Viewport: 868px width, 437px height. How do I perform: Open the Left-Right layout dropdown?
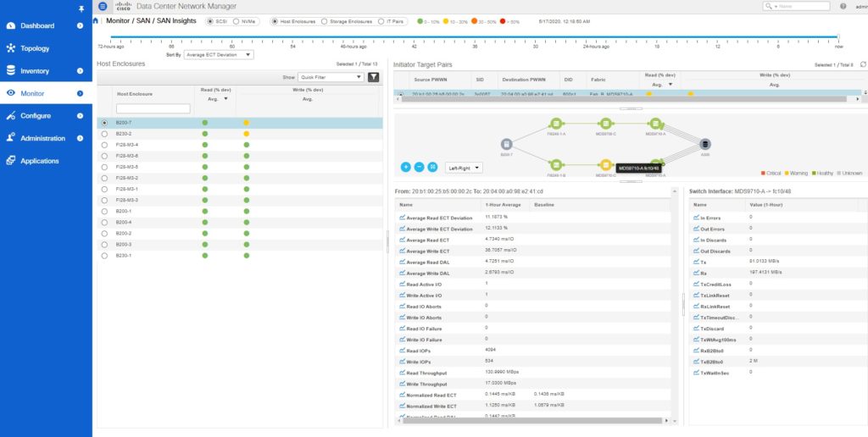tap(464, 167)
